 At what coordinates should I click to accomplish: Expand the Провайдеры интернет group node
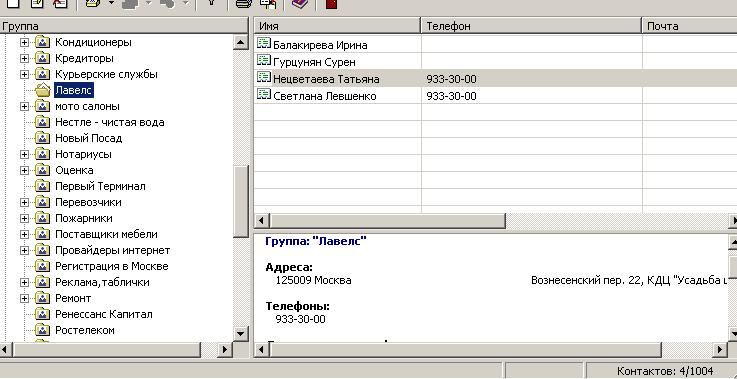point(24,251)
